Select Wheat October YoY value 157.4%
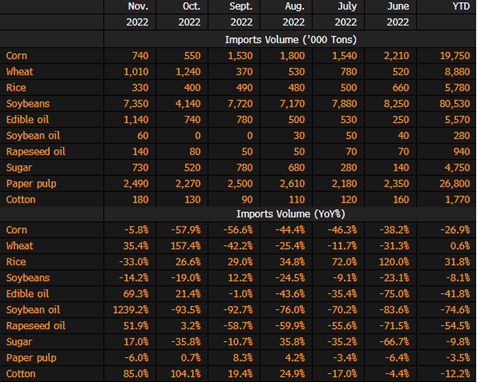478x383 pixels. pos(186,246)
